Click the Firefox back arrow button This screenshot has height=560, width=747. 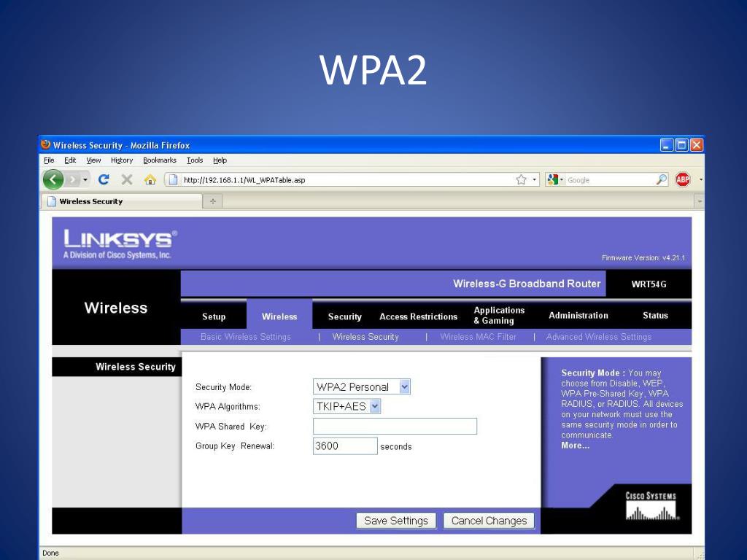click(x=53, y=179)
